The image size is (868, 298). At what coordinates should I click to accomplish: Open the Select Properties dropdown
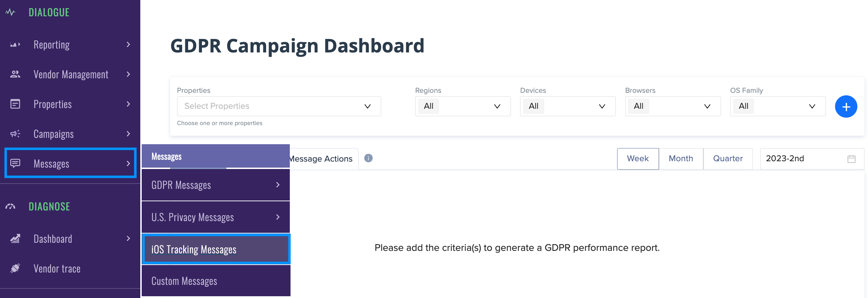(x=279, y=106)
